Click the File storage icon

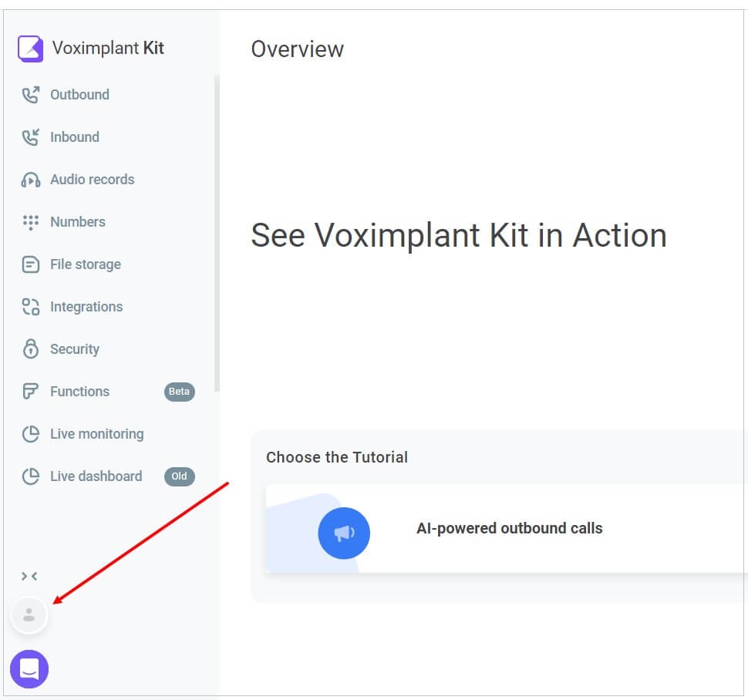pos(31,264)
